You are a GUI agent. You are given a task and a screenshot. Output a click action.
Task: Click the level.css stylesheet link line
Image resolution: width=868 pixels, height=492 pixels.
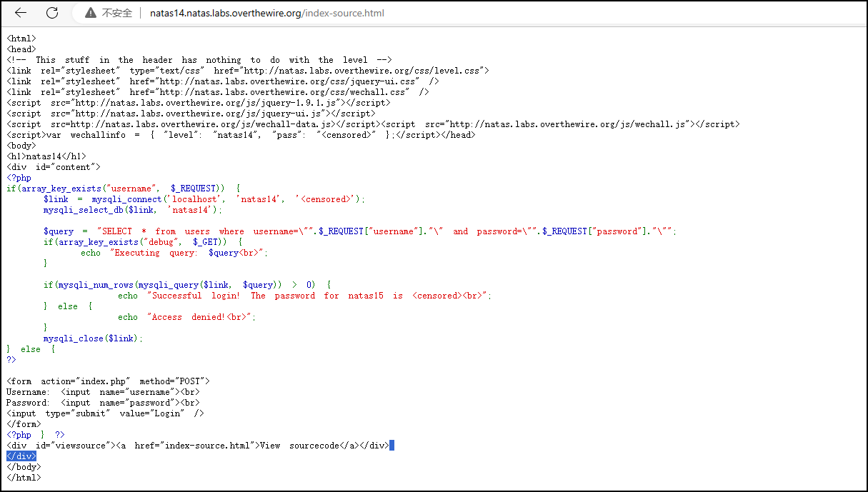pyautogui.click(x=248, y=71)
